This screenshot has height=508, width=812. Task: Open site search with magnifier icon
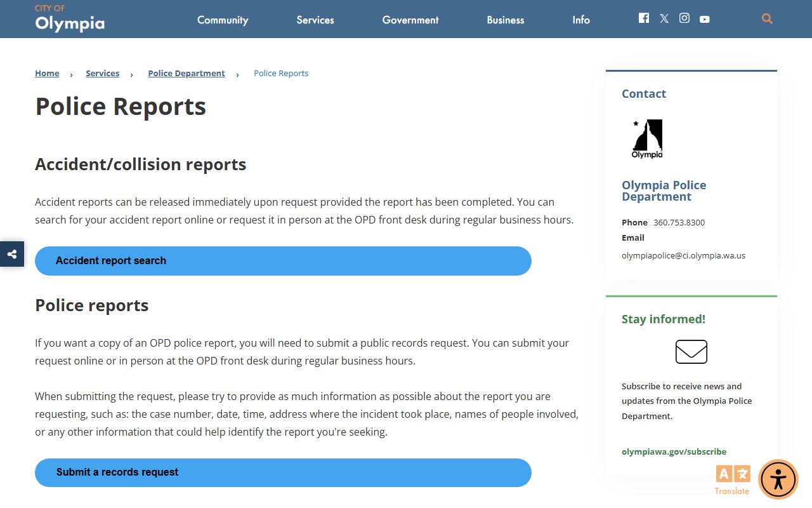click(767, 19)
